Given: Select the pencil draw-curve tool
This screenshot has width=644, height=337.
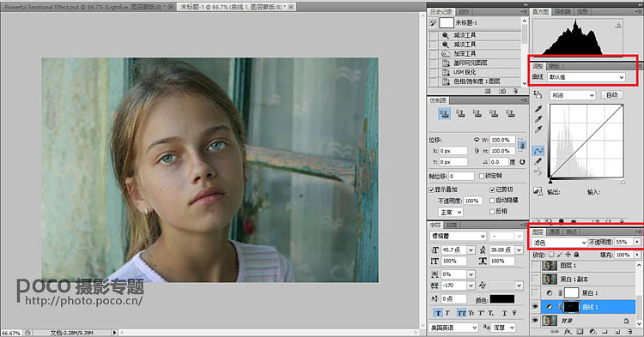Looking at the screenshot, I should tap(538, 161).
